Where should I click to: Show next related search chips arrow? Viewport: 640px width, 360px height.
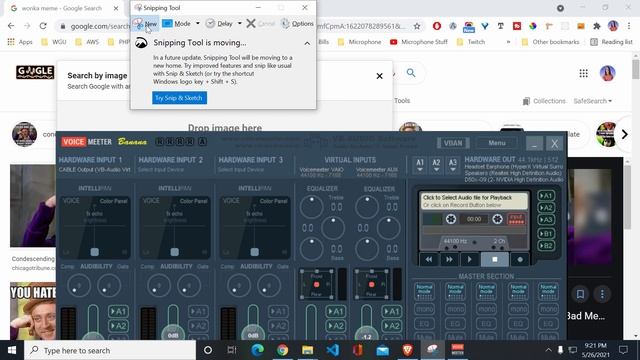624,134
